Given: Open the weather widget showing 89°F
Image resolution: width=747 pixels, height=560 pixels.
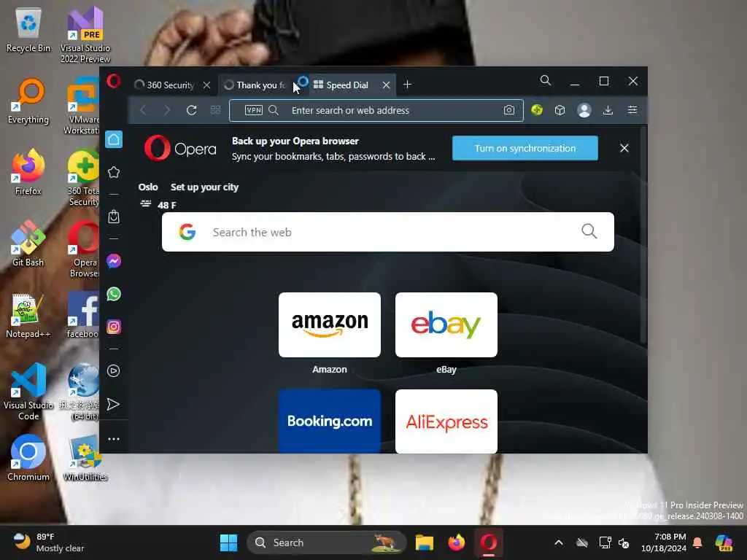Looking at the screenshot, I should [x=47, y=542].
